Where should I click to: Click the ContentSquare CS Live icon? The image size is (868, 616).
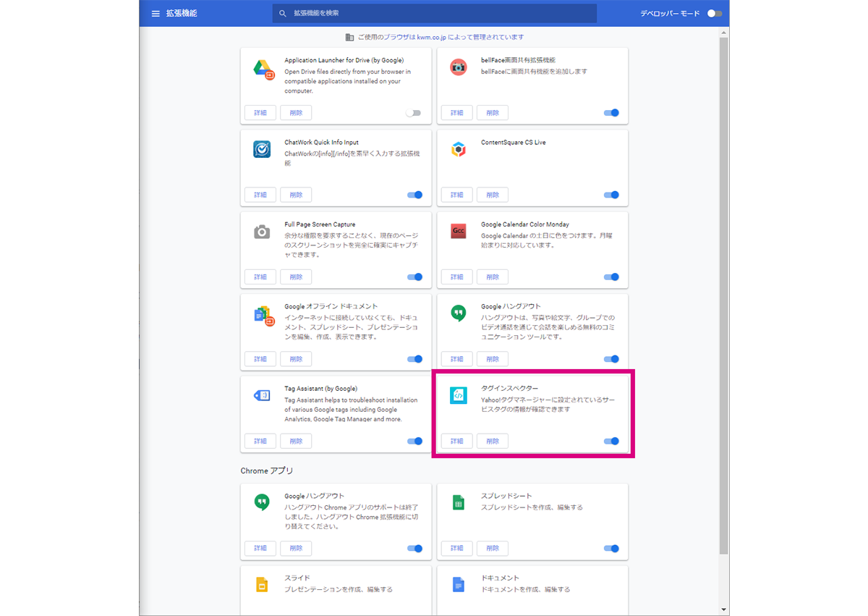point(459,150)
